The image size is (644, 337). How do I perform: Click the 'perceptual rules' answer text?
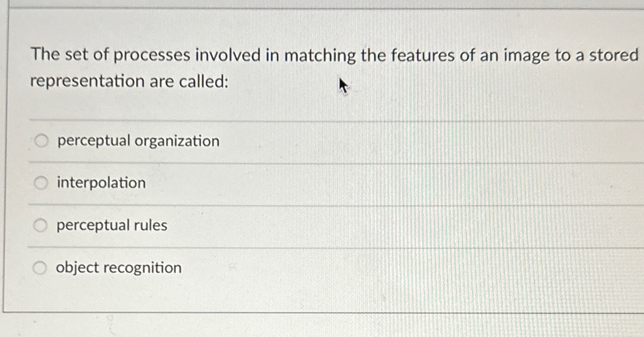point(111,226)
